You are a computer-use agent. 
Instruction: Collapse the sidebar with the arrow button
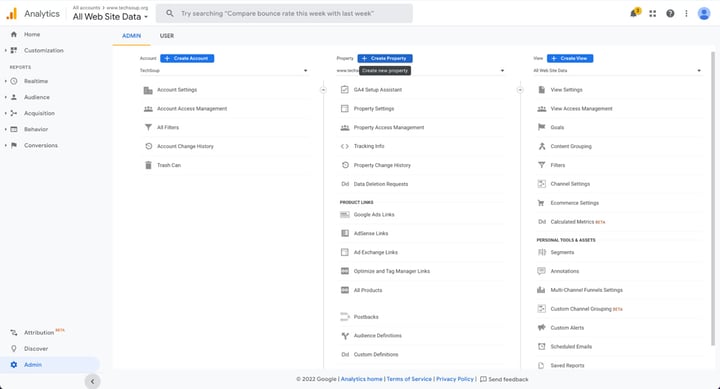tap(92, 381)
